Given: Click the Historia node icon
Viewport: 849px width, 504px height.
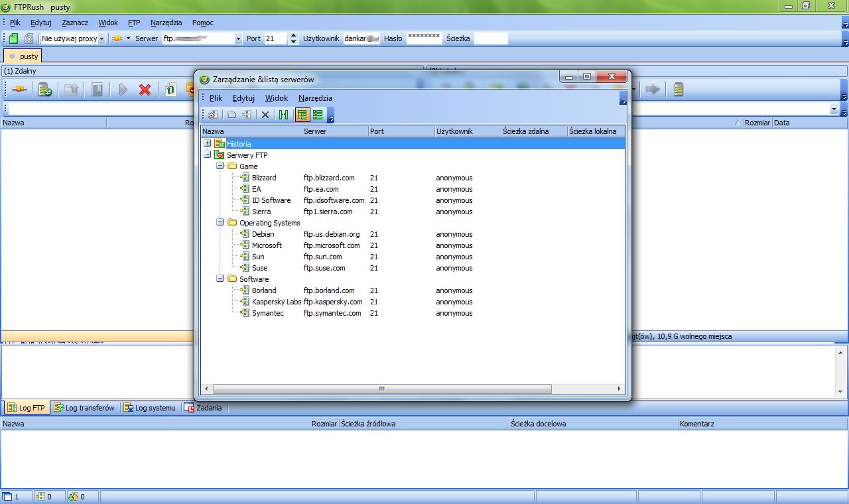Looking at the screenshot, I should coord(220,144).
